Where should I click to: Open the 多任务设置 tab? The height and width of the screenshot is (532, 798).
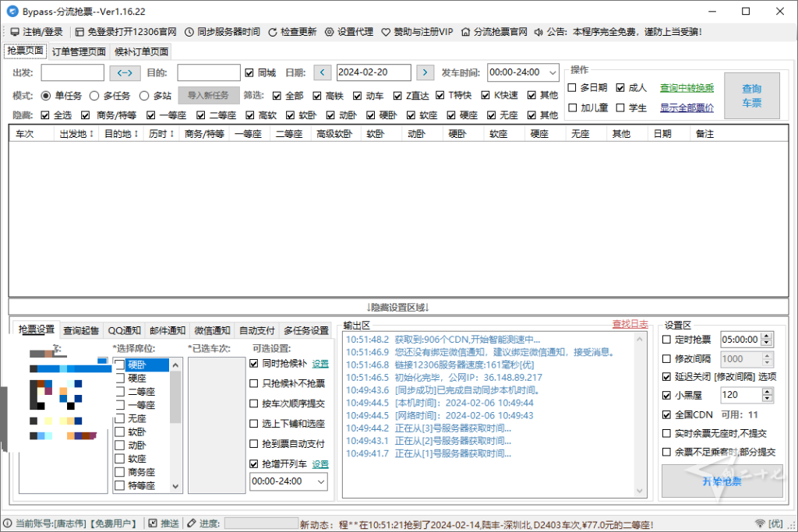click(305, 330)
